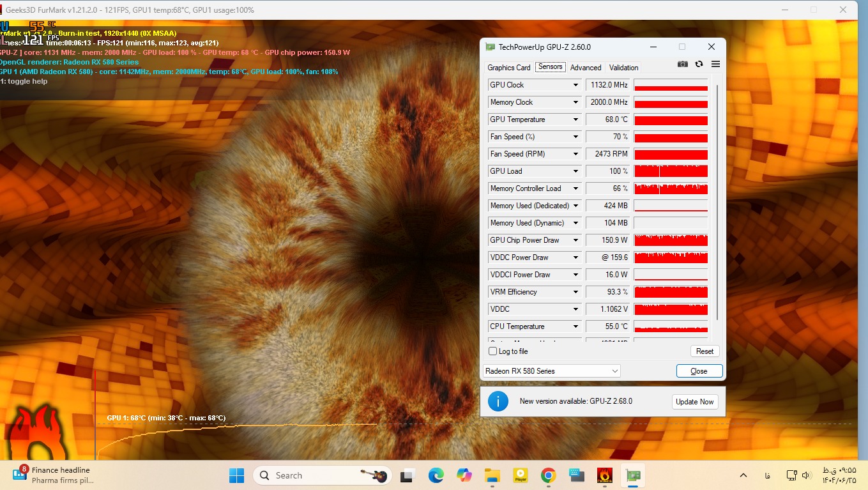Click the VDDC value 1.1062 V
868x490 pixels.
click(608, 309)
